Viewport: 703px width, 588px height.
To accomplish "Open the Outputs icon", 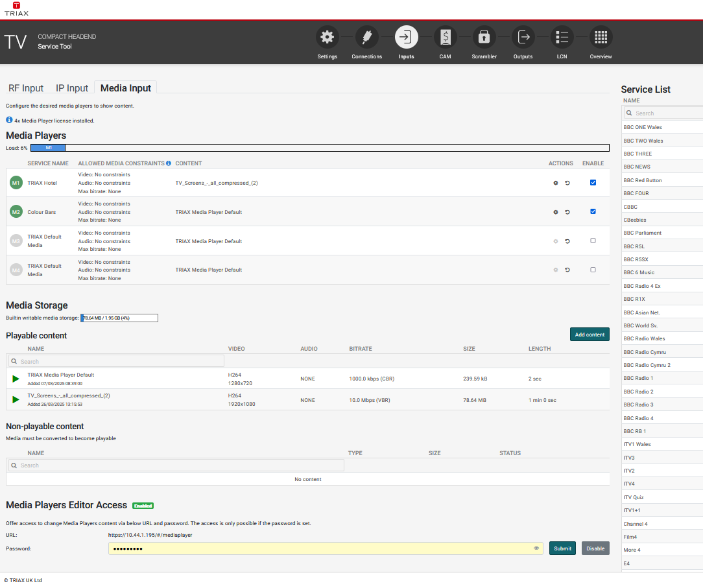I will tap(523, 37).
